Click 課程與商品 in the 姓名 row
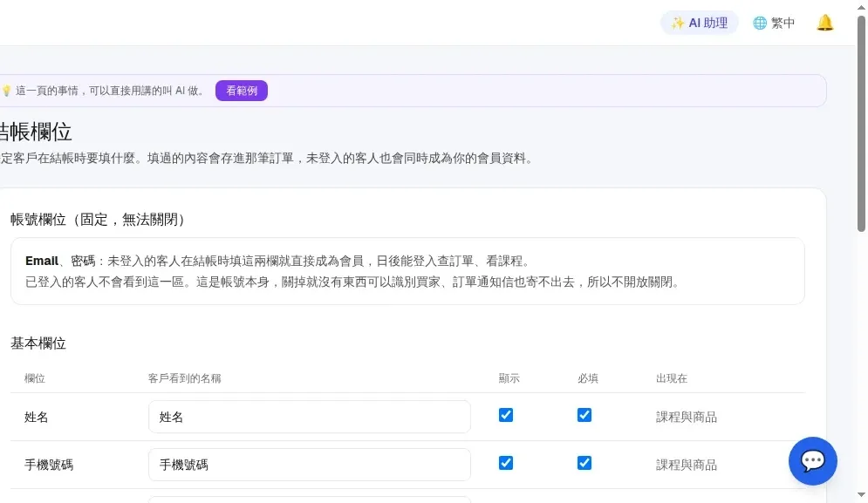The image size is (868, 503). (x=687, y=418)
